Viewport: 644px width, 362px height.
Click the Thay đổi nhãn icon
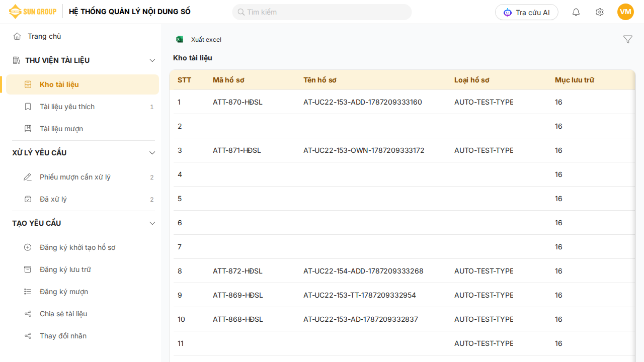click(28, 336)
